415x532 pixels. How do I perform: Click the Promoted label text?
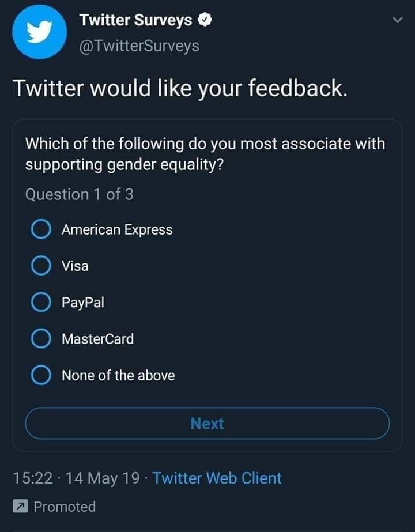click(65, 507)
